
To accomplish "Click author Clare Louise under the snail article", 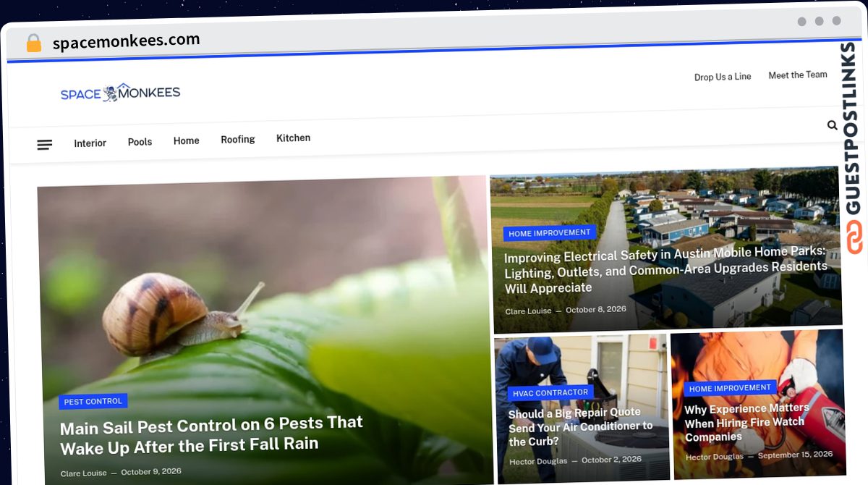I will tap(84, 473).
